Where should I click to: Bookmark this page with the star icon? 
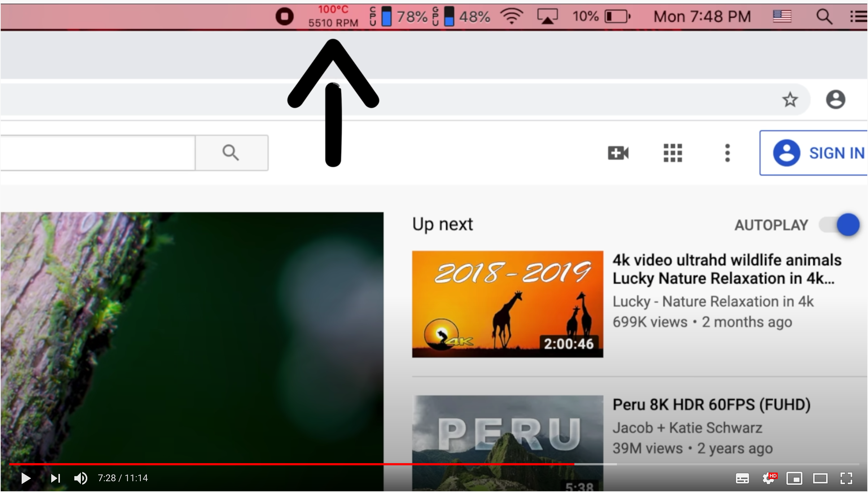[x=790, y=100]
